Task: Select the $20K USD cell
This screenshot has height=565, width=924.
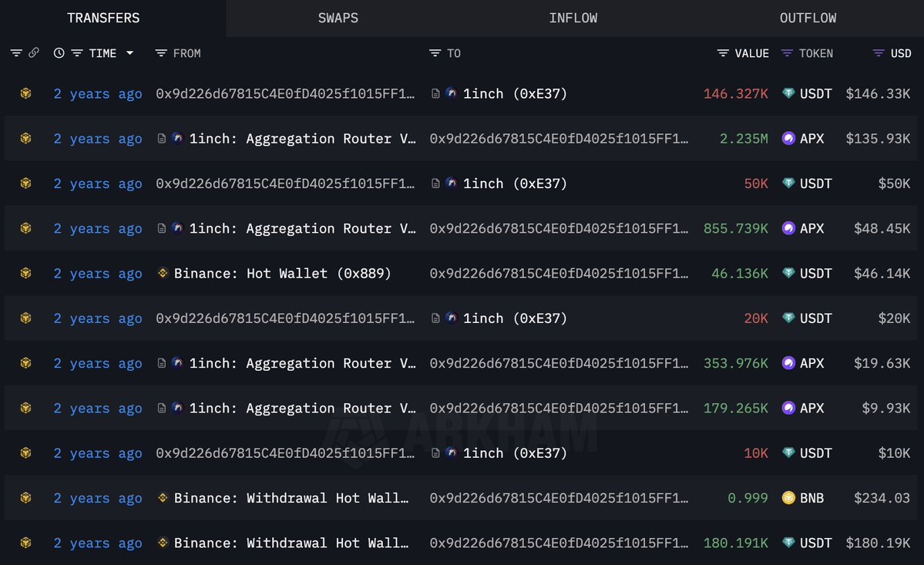Action: click(894, 318)
